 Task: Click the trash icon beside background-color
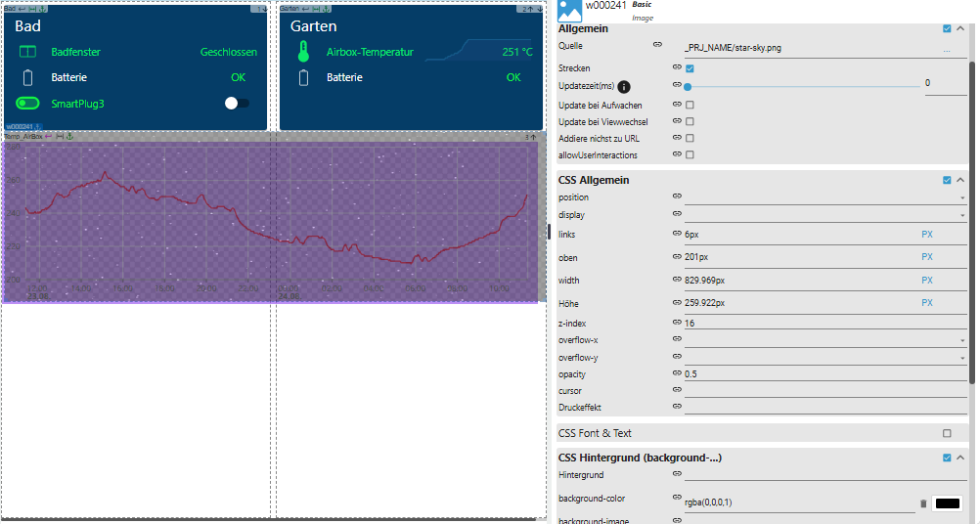pyautogui.click(x=922, y=503)
